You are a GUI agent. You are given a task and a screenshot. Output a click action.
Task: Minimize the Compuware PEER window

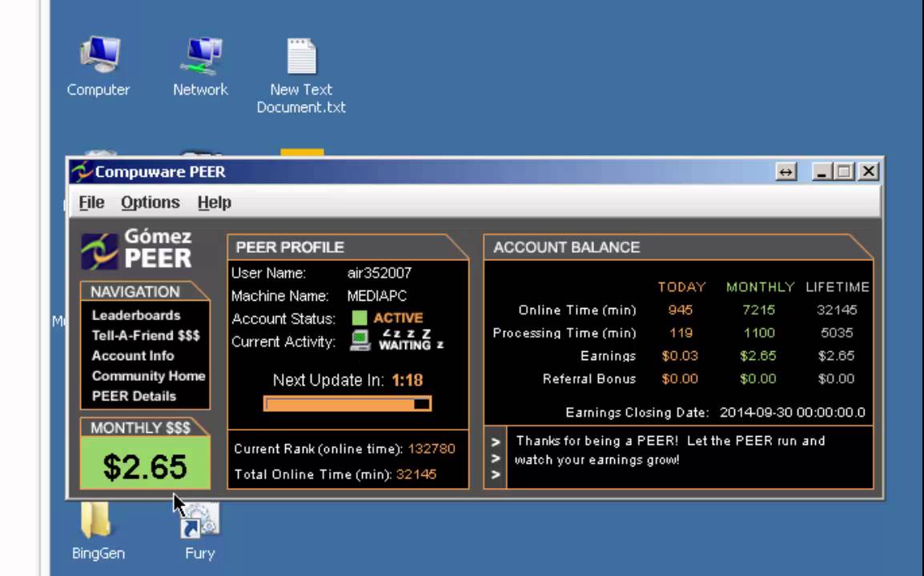pos(822,171)
